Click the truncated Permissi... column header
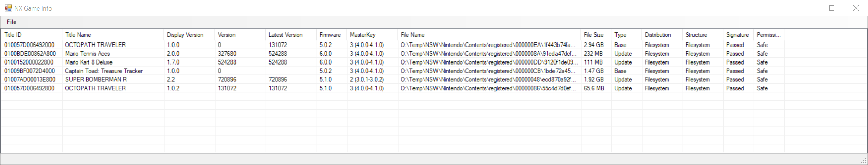 (769, 35)
